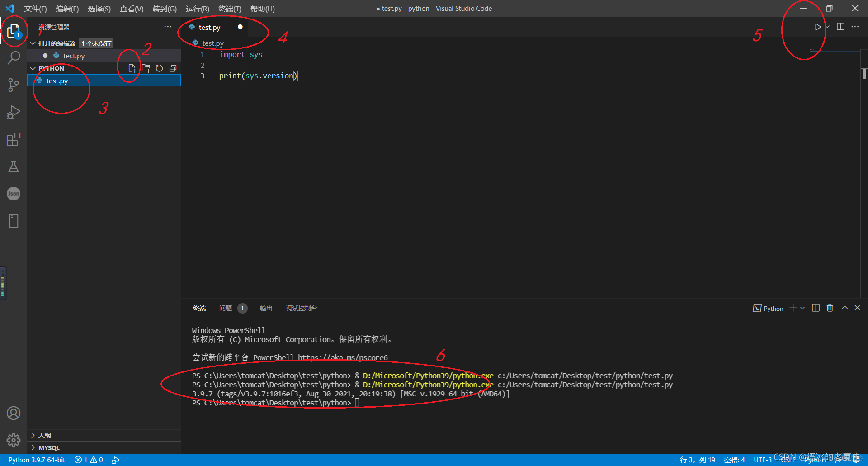Open the 运行(R) menu
This screenshot has width=868, height=466.
tap(198, 9)
